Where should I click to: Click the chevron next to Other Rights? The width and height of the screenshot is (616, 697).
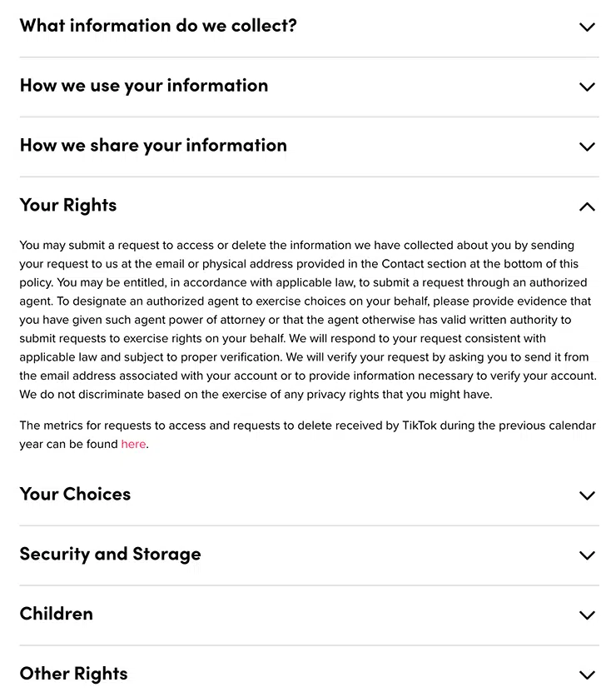[587, 675]
